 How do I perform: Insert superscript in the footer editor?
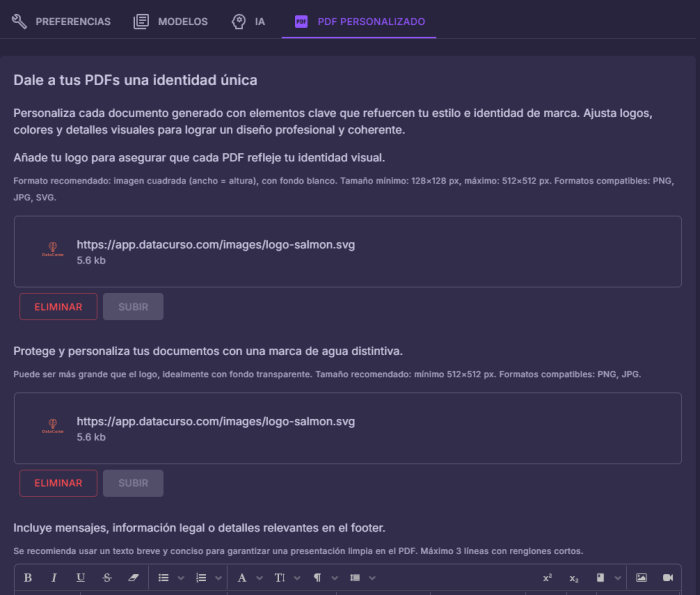point(548,578)
